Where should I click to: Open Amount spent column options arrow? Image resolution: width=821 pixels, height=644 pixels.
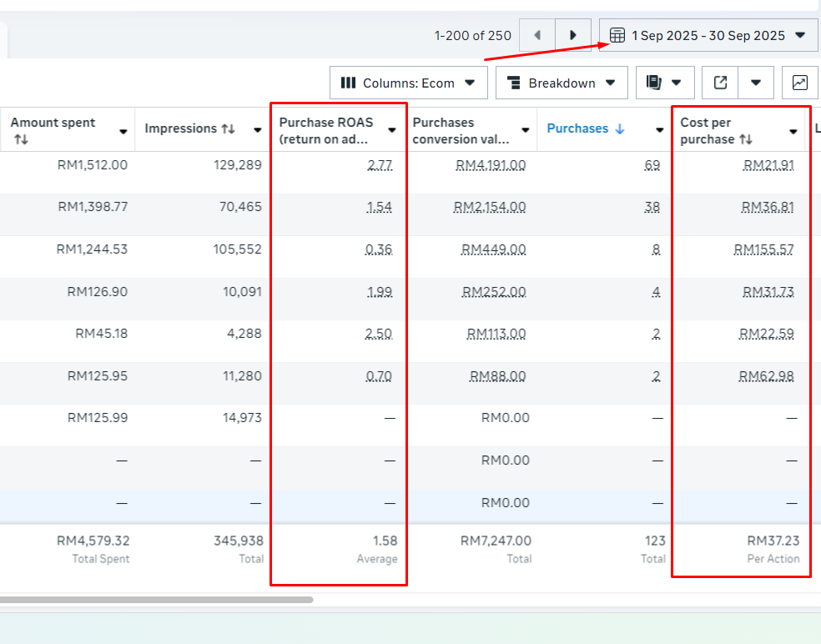123,132
